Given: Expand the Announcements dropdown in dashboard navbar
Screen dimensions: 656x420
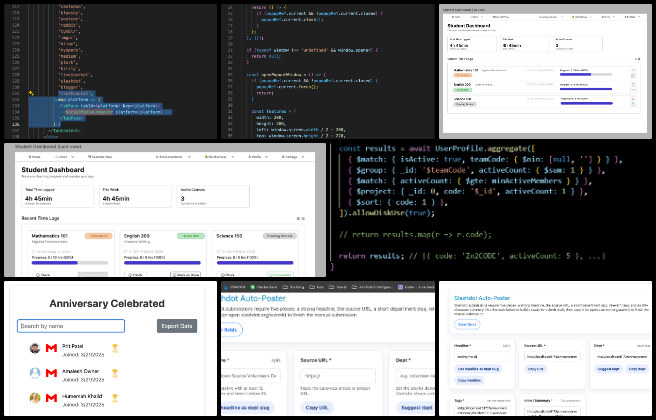Looking at the screenshot, I should (x=170, y=157).
